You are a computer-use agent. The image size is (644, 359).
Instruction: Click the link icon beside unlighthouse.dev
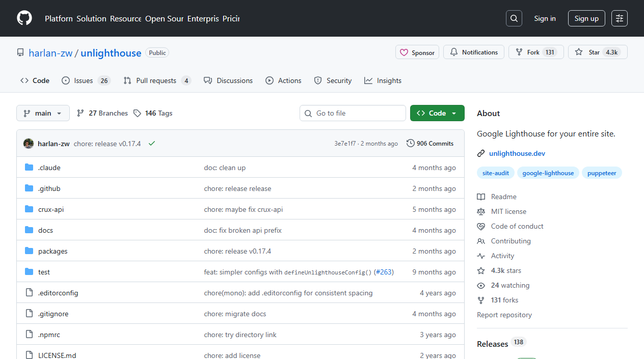pyautogui.click(x=481, y=153)
